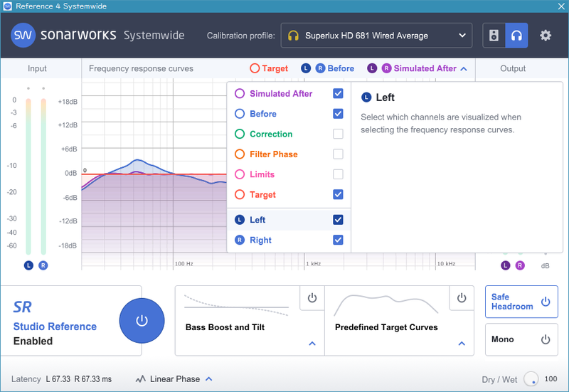Uncheck Simulated After curve checkbox

coord(338,94)
